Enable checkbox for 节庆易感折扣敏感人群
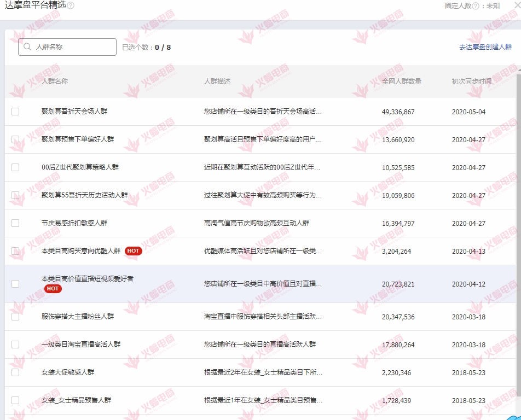Viewport: 521px width, 420px height. [15, 223]
